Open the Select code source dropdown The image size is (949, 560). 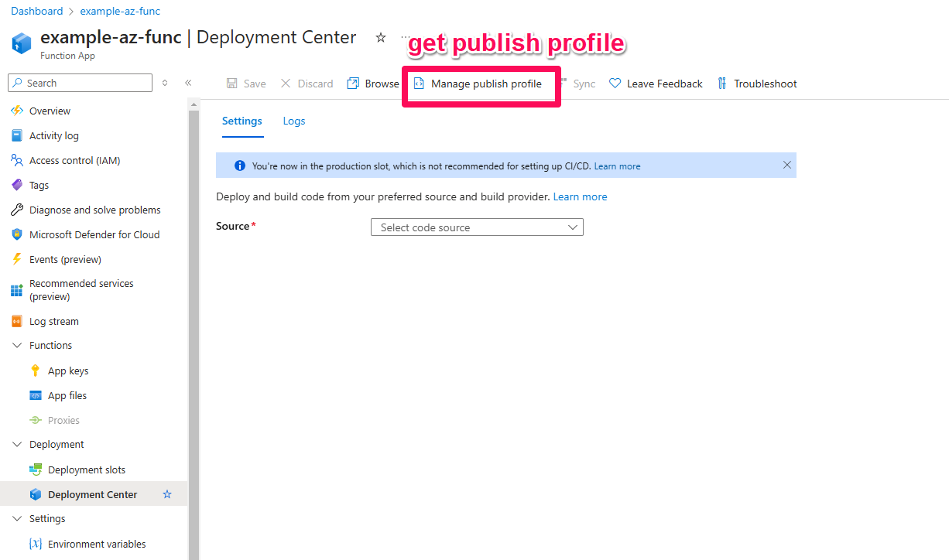click(477, 227)
